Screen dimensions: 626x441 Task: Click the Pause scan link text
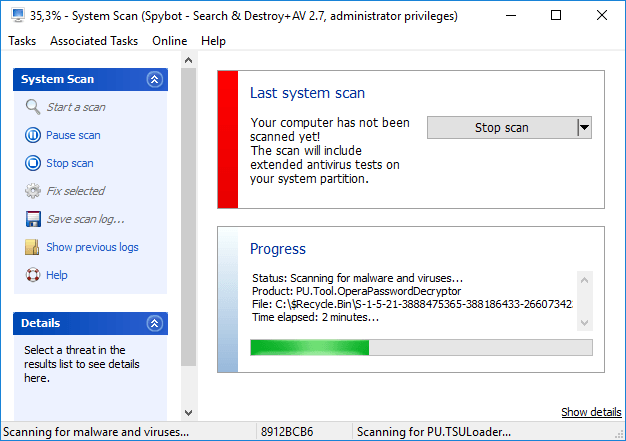click(x=73, y=135)
